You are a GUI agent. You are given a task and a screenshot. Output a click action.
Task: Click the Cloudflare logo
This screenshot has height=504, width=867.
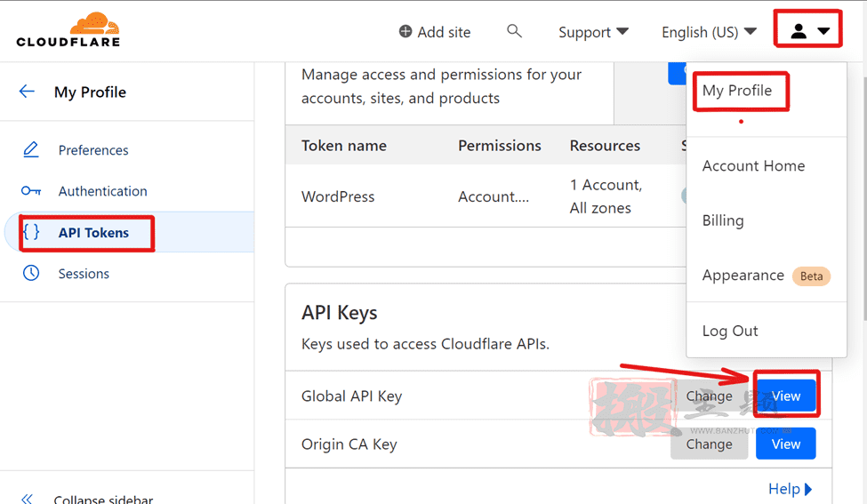point(68,30)
